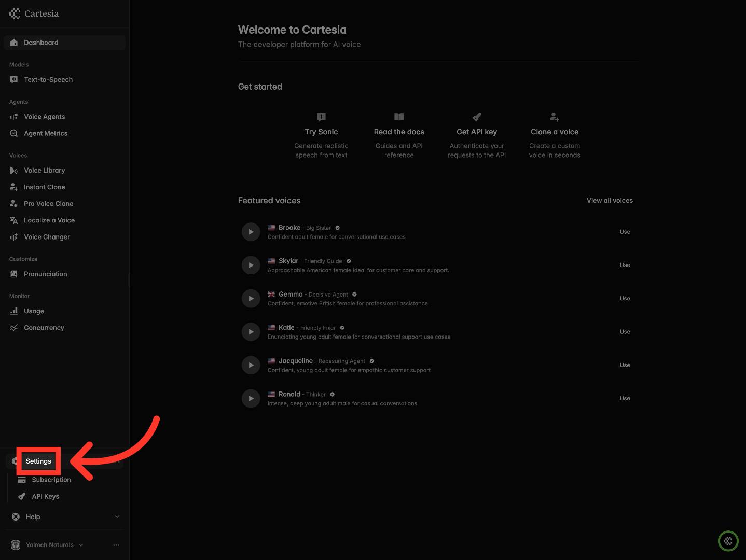The image size is (746, 560).
Task: Click the Get API key icon
Action: tap(477, 117)
